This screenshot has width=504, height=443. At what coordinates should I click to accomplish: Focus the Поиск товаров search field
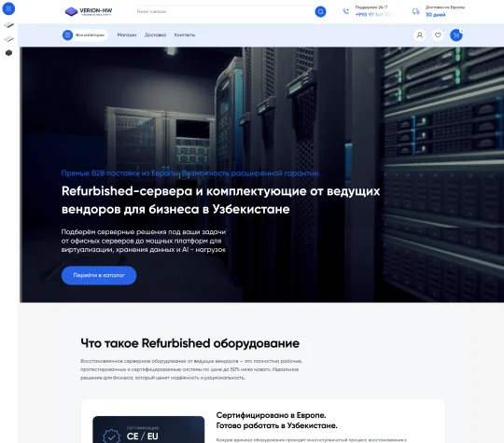[x=223, y=11]
